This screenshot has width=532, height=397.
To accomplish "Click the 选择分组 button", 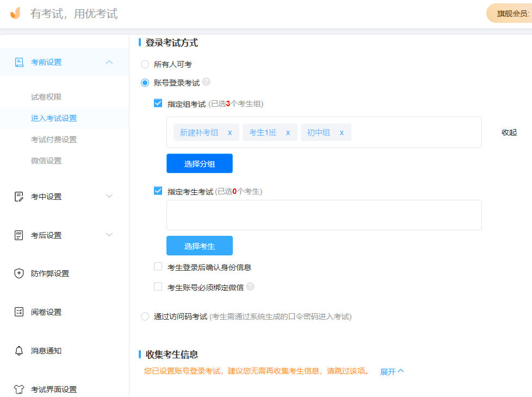I will [x=200, y=163].
